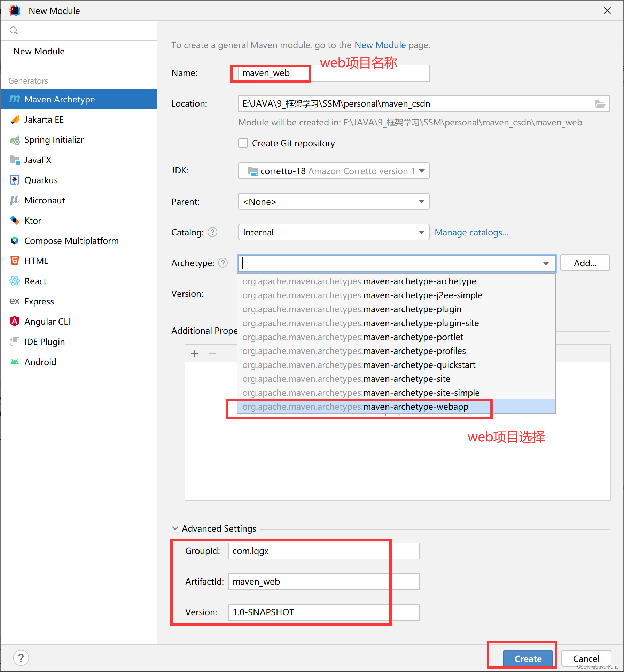Open Archetype help question mark
This screenshot has width=624, height=672.
223,263
